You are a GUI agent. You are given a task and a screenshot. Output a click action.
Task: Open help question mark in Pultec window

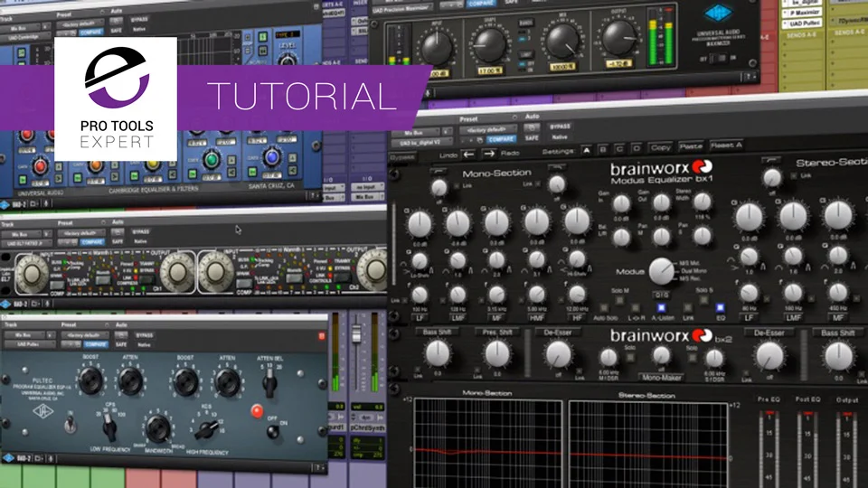(x=319, y=467)
